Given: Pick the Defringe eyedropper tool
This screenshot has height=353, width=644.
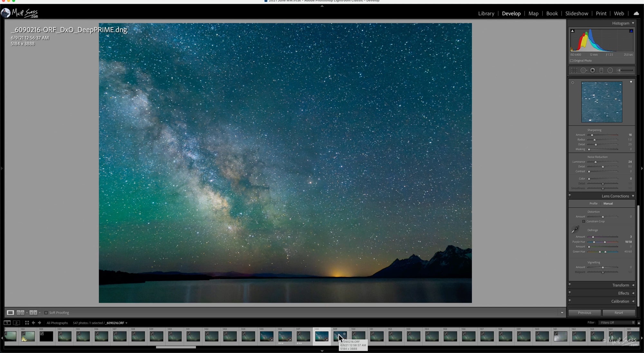Looking at the screenshot, I should [575, 229].
